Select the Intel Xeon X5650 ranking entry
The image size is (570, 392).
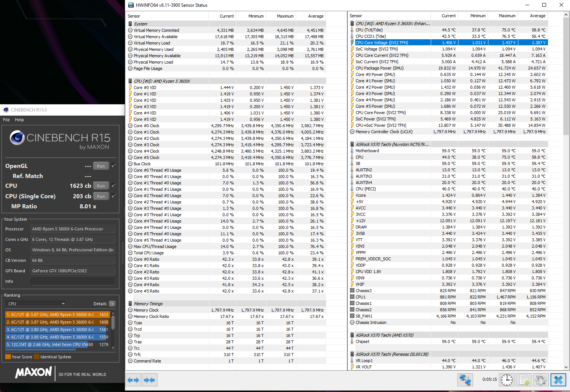pyautogui.click(x=57, y=344)
